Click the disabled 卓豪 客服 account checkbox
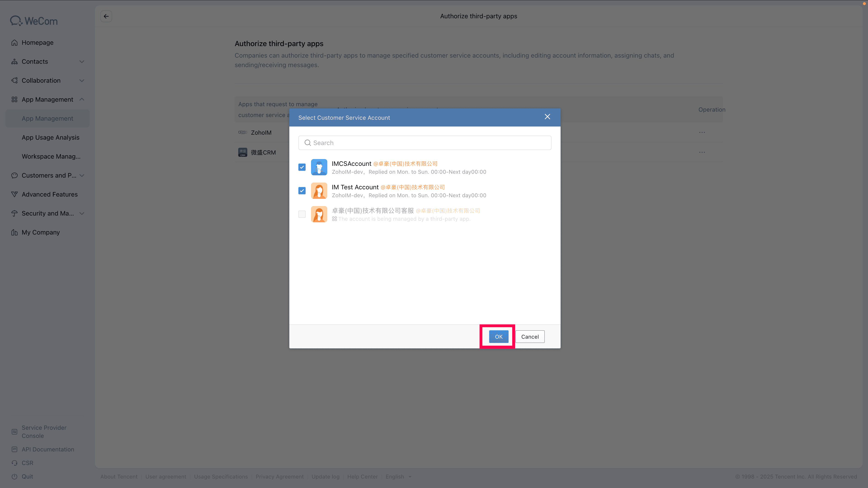 click(302, 215)
